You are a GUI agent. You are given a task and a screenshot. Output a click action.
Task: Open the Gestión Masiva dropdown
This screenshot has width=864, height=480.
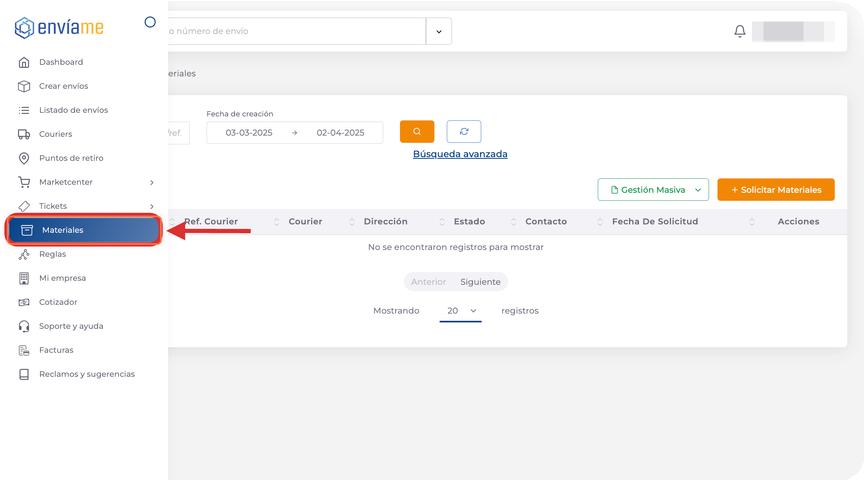653,190
